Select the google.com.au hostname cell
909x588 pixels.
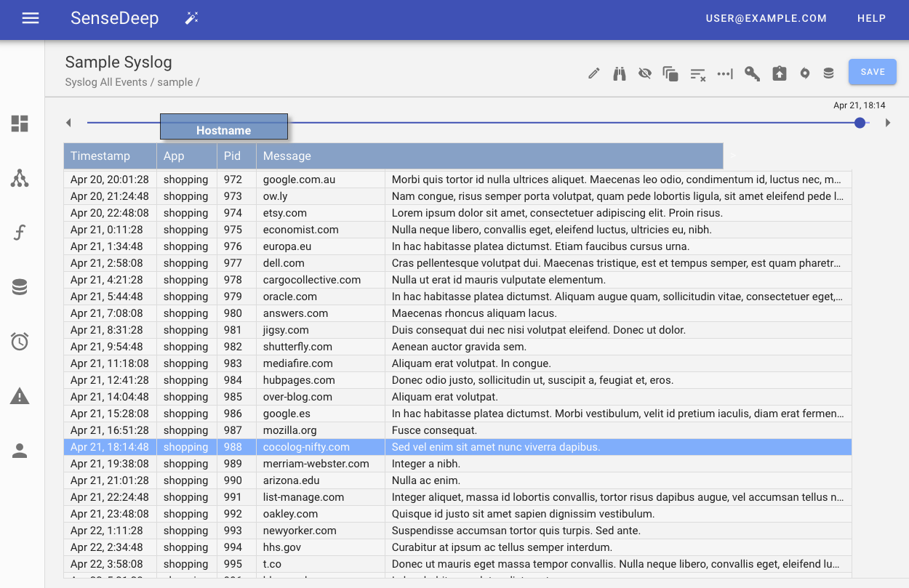(321, 180)
